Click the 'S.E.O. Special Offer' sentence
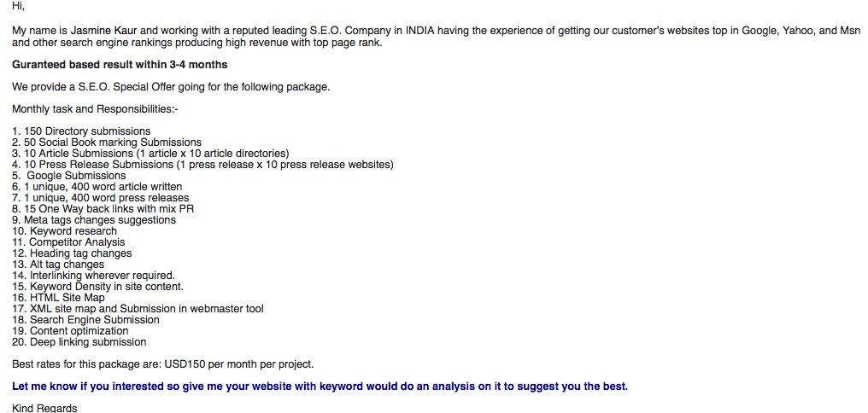Screen dimensions: 868x413 point(171,87)
